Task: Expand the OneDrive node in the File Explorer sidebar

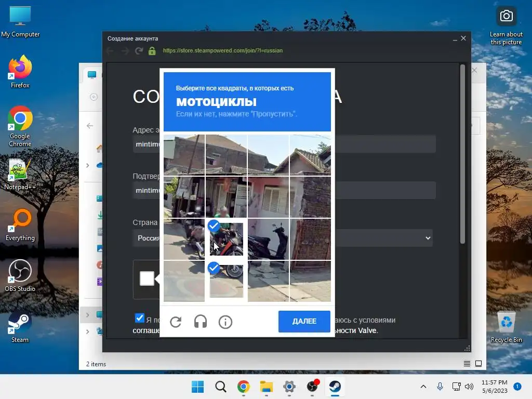Action: [x=87, y=165]
